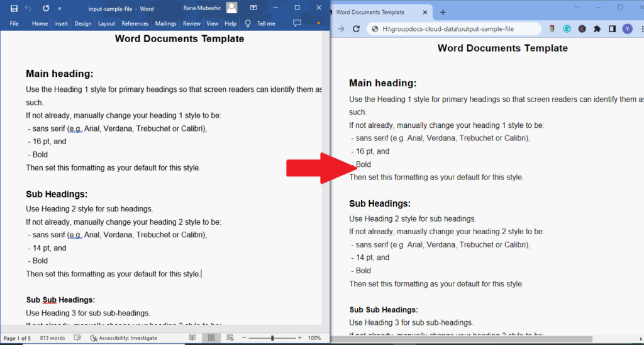Image resolution: width=644 pixels, height=345 pixels.
Task: Expand Customize Quick Access Toolbar dropdown
Action: 60,8
